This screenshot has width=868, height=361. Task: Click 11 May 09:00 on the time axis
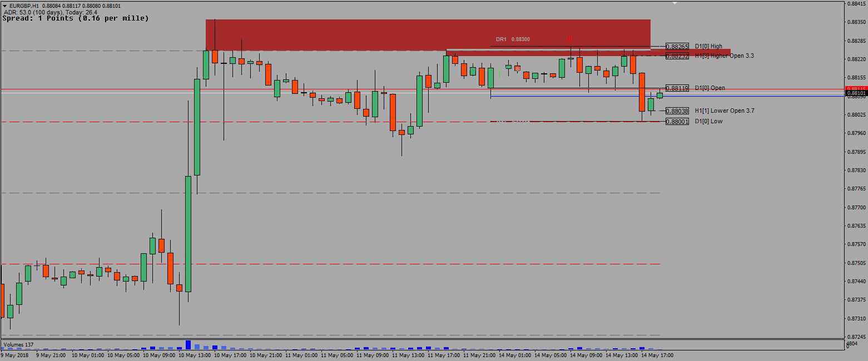tap(373, 355)
